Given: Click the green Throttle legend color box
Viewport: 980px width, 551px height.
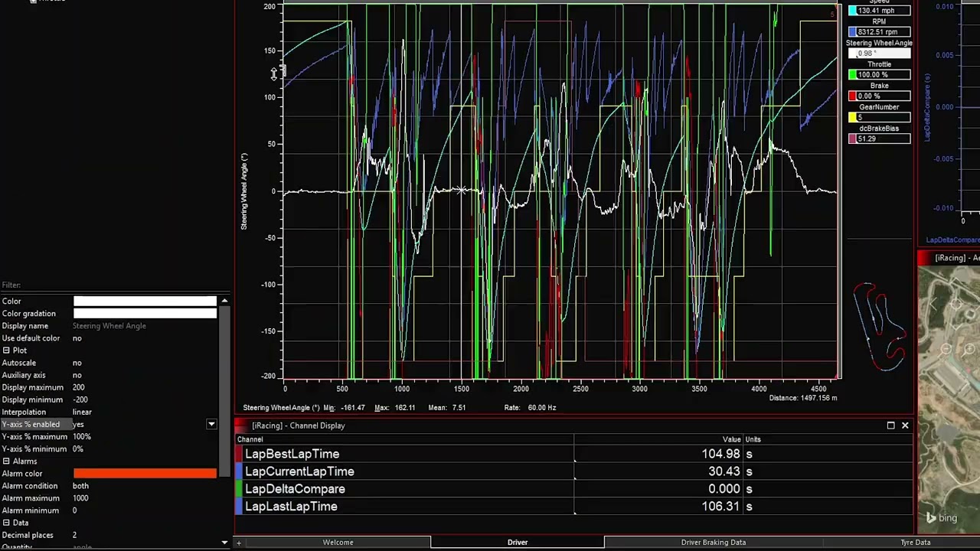Looking at the screenshot, I should click(852, 74).
